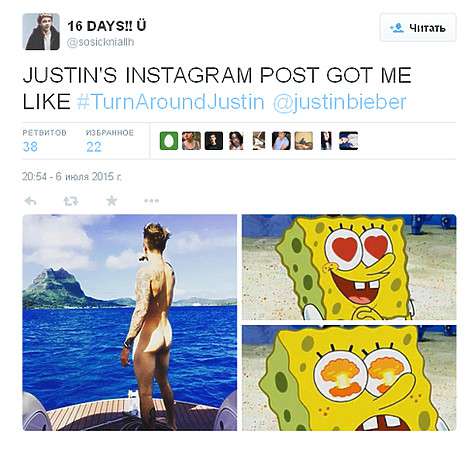
Task: Click the second retweeter avatar
Action: 191,141
